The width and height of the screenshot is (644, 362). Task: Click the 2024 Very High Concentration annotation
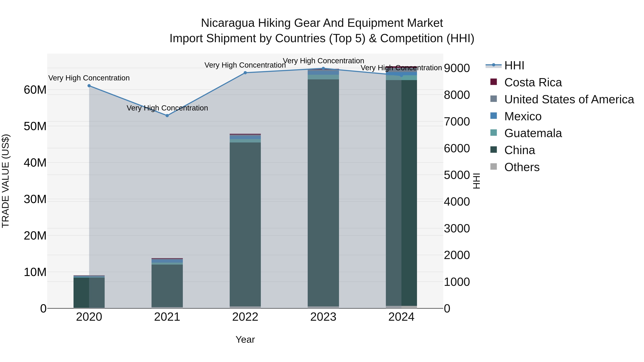tap(401, 68)
